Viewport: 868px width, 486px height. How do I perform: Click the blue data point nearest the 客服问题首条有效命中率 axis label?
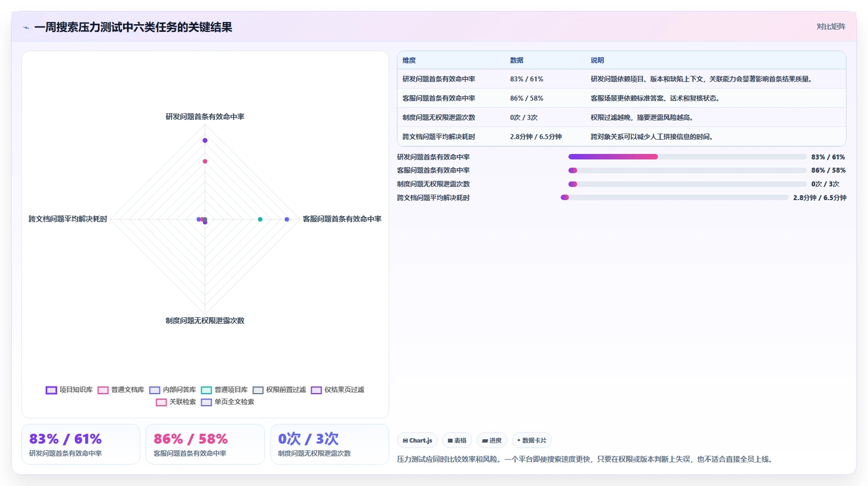point(287,219)
